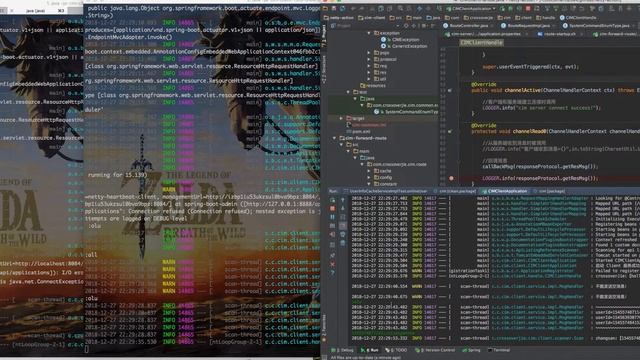Select the UserInfoCacheServiceImplTest tab in Run panel
640x360 pixels.
(388, 191)
